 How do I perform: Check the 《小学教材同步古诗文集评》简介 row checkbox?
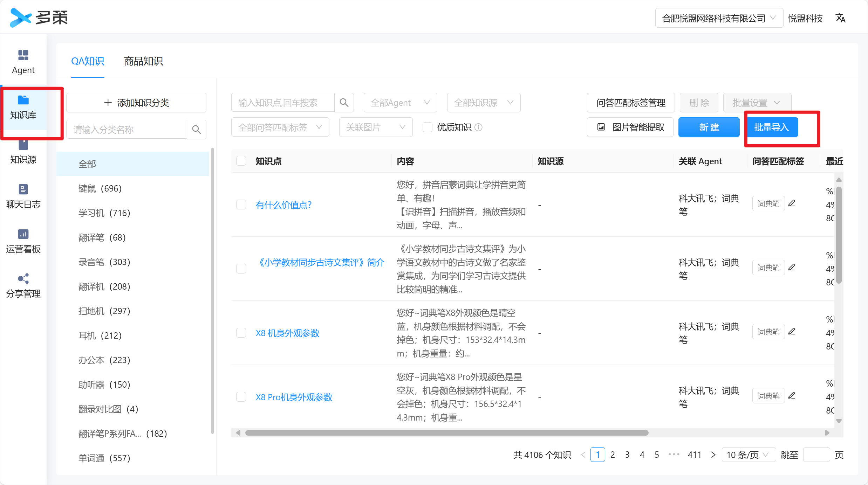pyautogui.click(x=241, y=269)
